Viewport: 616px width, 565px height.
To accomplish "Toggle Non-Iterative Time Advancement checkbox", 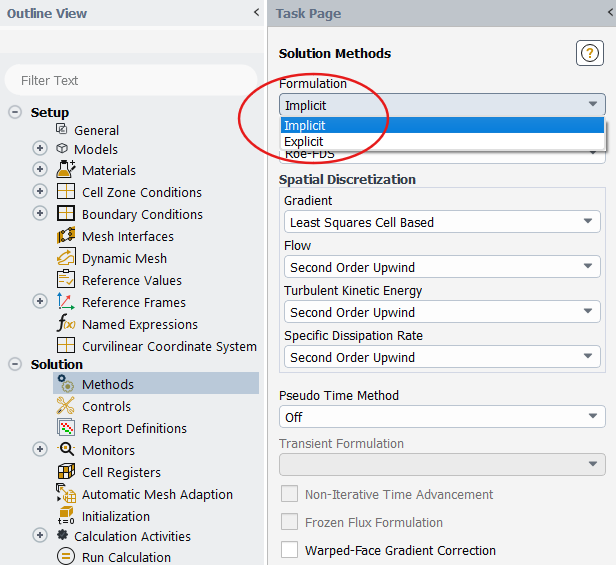I will coord(289,494).
